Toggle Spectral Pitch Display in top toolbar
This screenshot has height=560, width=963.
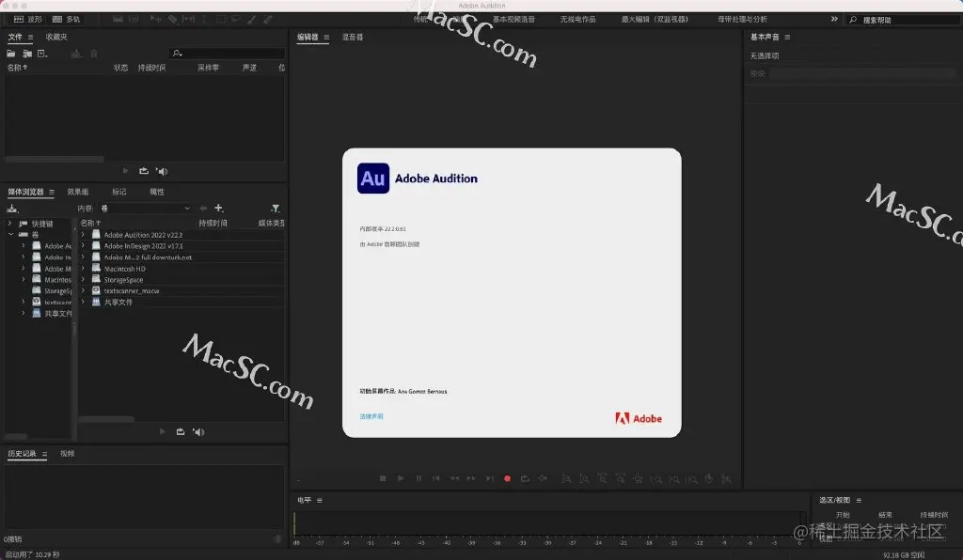click(x=134, y=19)
